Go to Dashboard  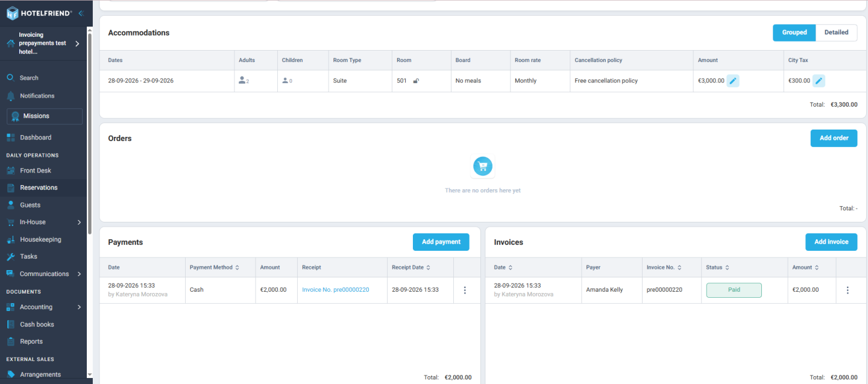pyautogui.click(x=36, y=137)
